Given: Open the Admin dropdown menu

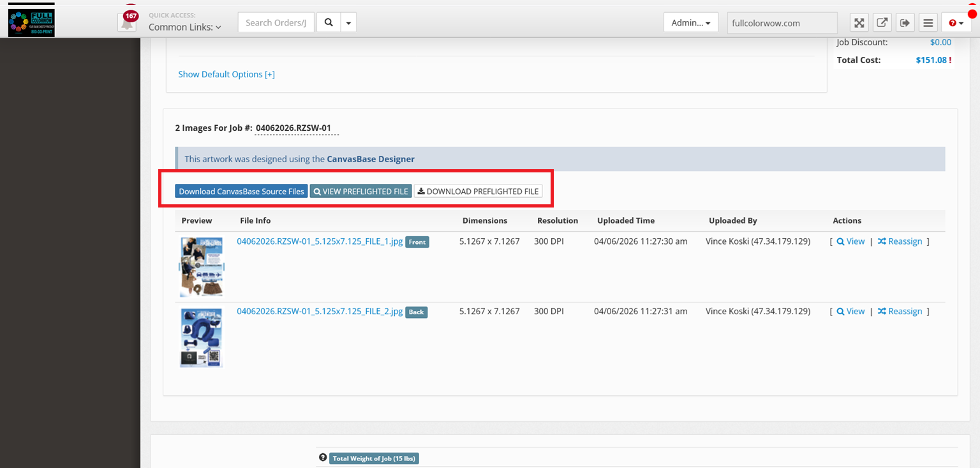Looking at the screenshot, I should click(691, 23).
